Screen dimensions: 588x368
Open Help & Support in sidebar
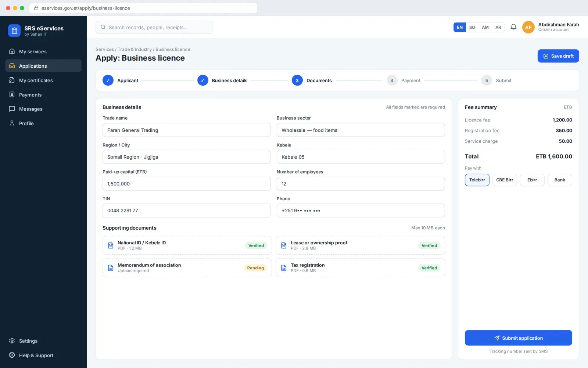pos(43,355)
